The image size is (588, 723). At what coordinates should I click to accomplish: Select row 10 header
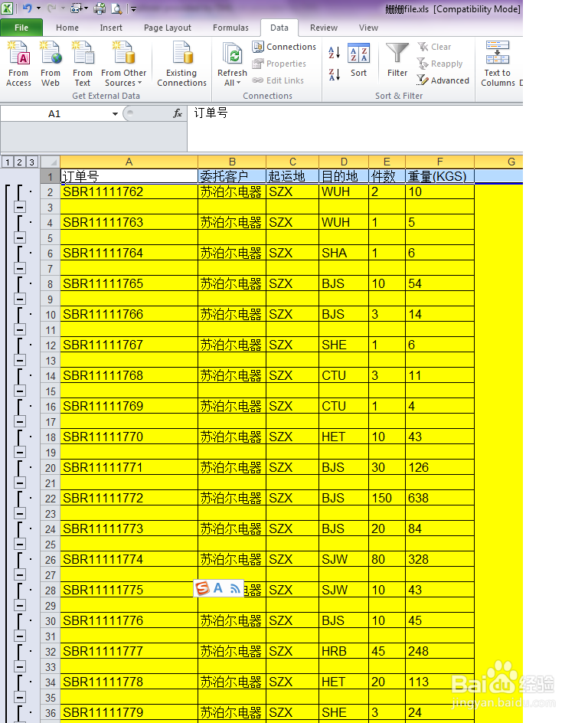point(51,315)
